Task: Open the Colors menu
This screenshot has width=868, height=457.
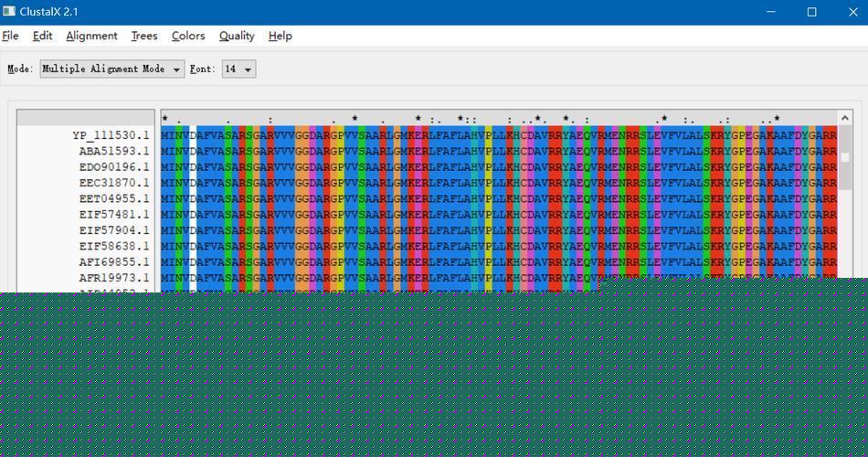Action: (x=188, y=36)
